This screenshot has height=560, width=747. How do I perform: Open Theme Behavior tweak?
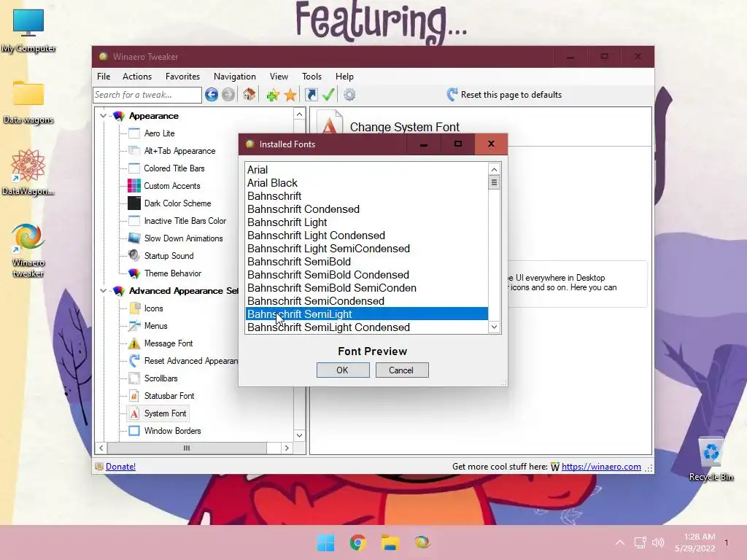[172, 273]
